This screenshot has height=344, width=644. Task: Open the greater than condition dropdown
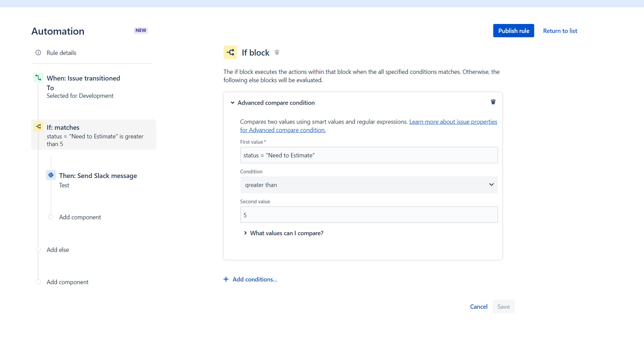(x=369, y=185)
